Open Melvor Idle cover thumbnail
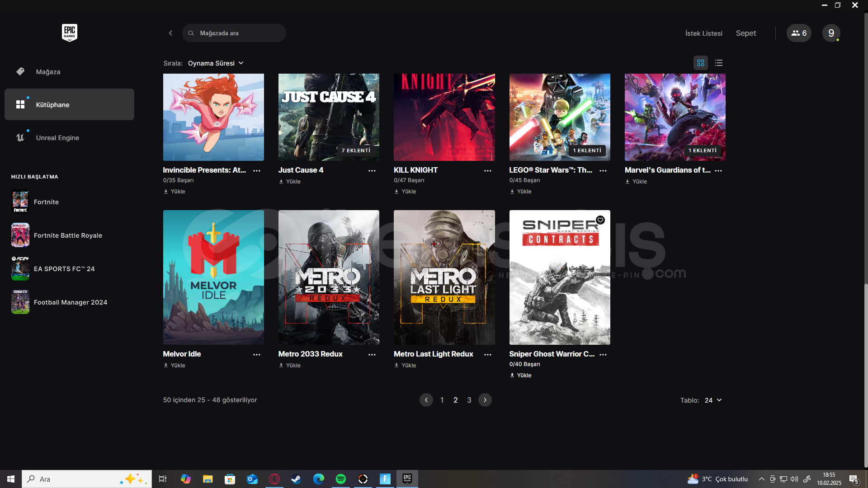This screenshot has height=488, width=868. 213,277
